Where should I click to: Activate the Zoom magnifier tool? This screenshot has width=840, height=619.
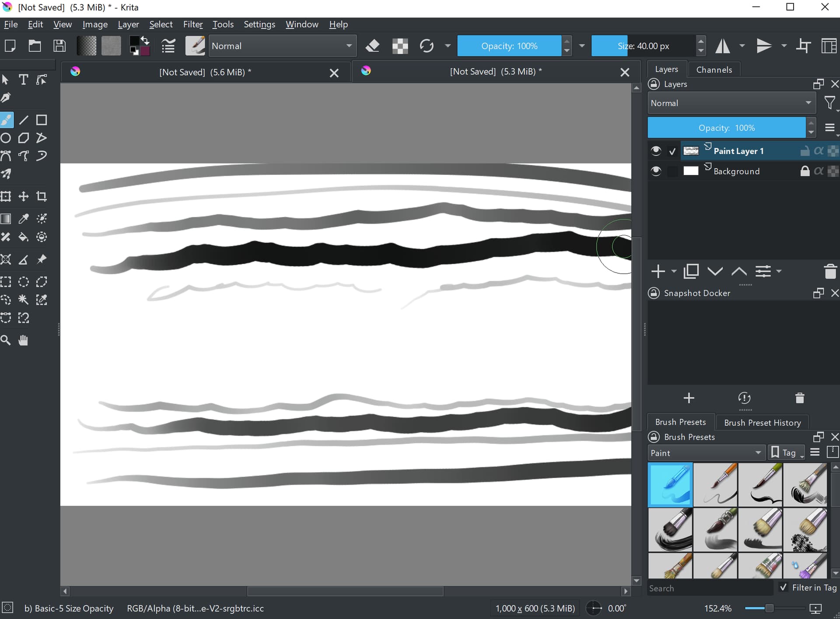coord(6,340)
